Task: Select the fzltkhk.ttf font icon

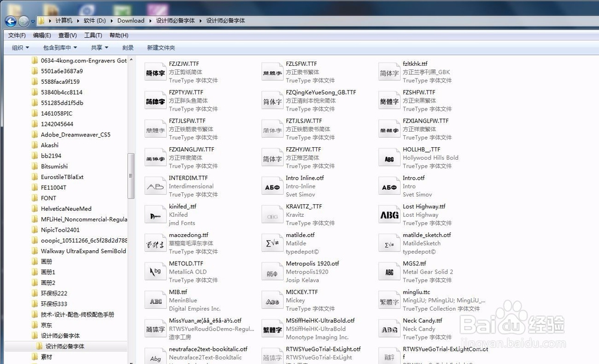Action: (x=389, y=72)
